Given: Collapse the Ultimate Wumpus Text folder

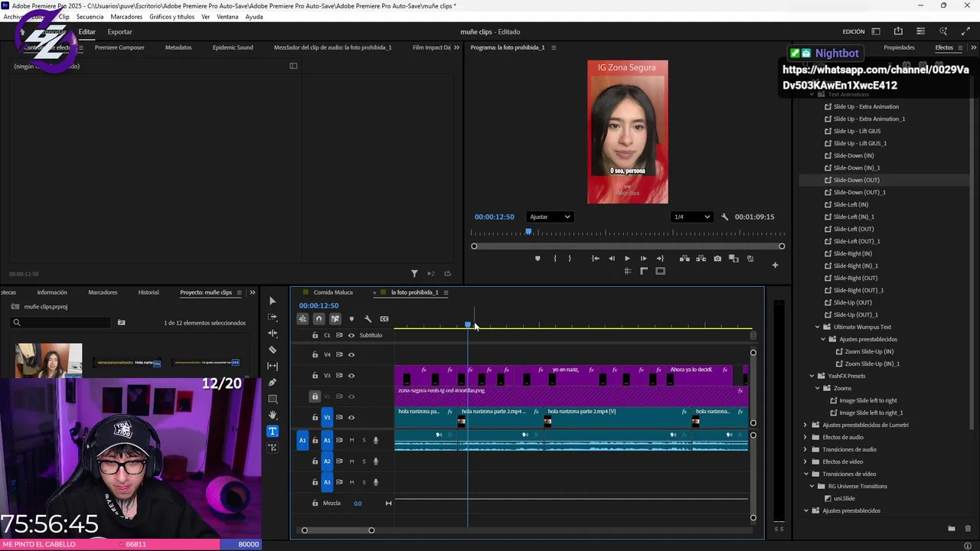Looking at the screenshot, I should (818, 328).
